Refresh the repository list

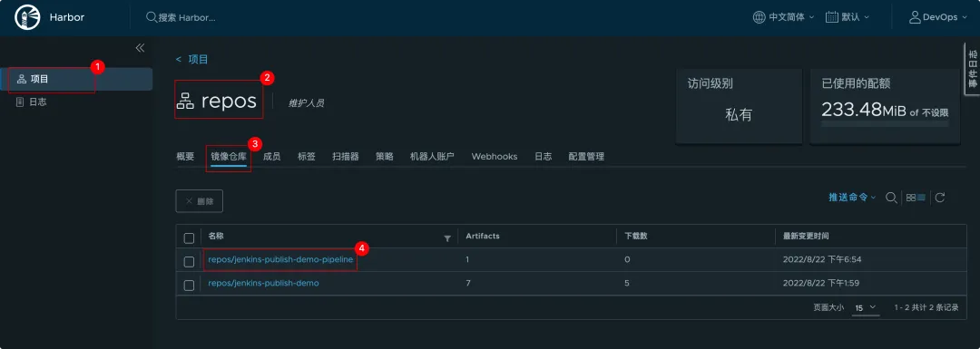940,198
